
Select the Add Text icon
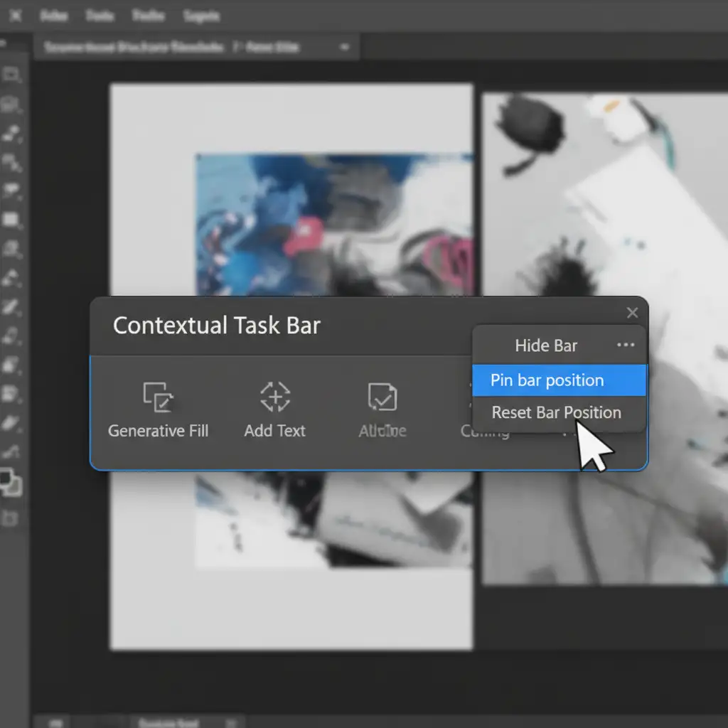pos(275,397)
